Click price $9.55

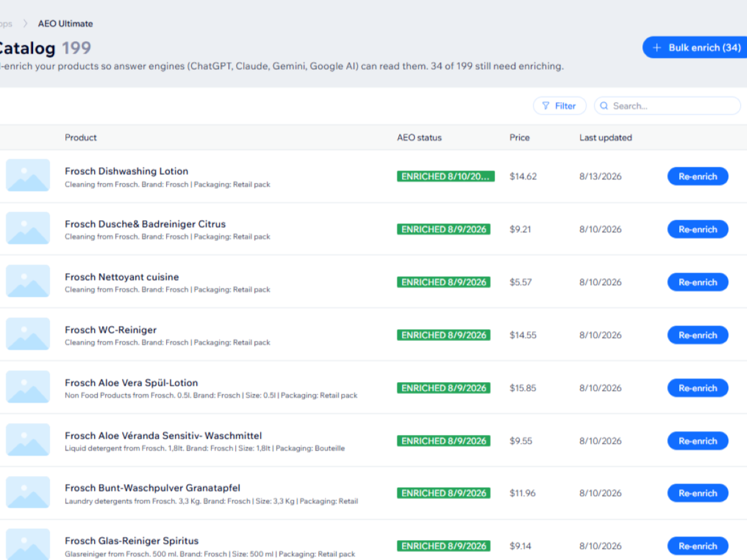tap(521, 441)
